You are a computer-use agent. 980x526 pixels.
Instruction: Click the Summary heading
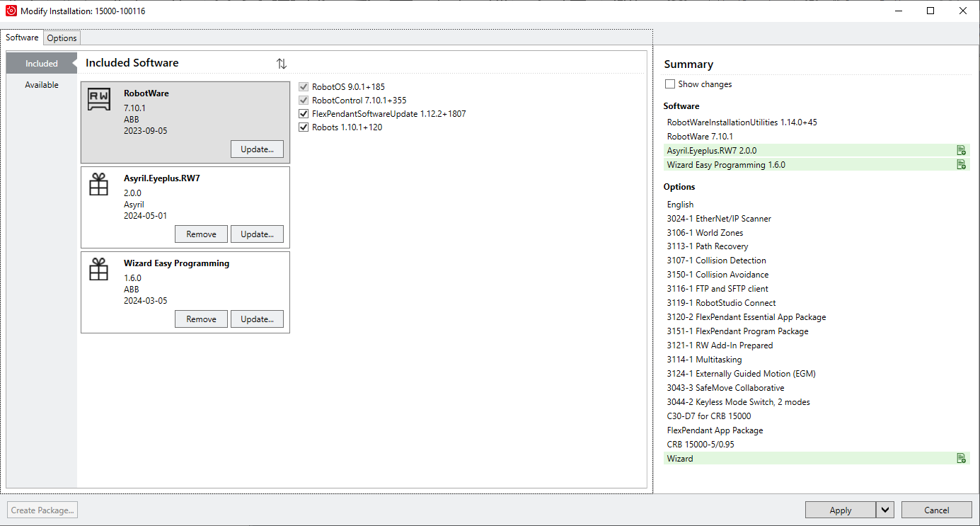(688, 64)
